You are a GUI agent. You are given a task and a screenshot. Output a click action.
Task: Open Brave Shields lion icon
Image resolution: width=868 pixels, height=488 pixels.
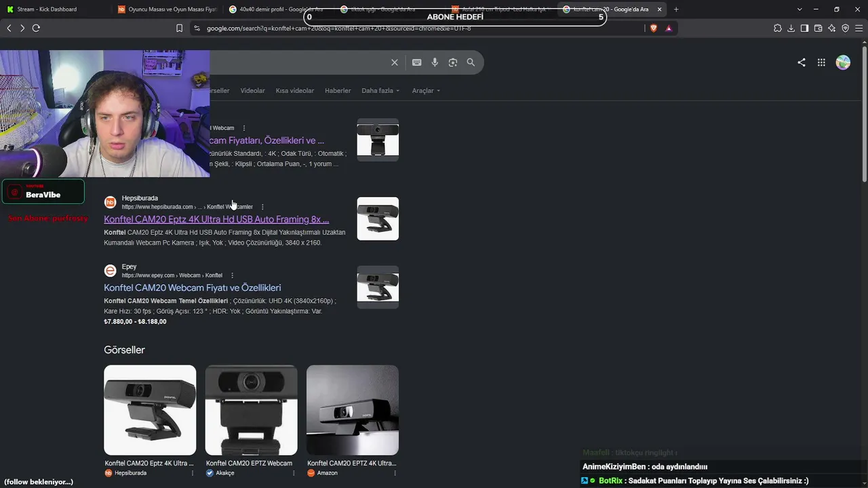[654, 28]
